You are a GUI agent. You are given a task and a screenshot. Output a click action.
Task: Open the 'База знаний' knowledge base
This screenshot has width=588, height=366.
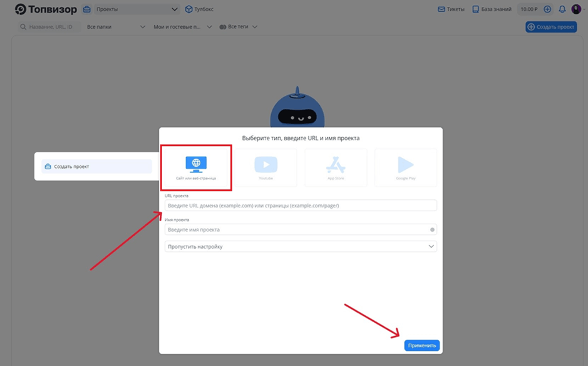[492, 9]
